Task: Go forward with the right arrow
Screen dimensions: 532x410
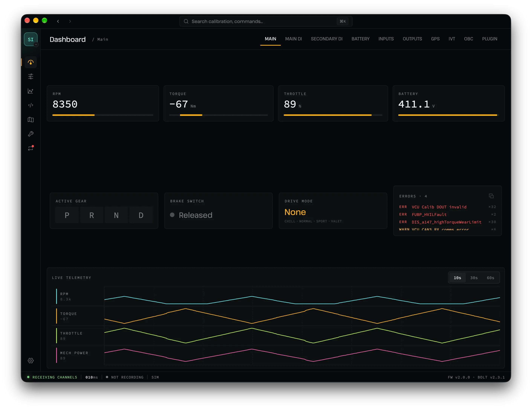Action: pos(70,21)
